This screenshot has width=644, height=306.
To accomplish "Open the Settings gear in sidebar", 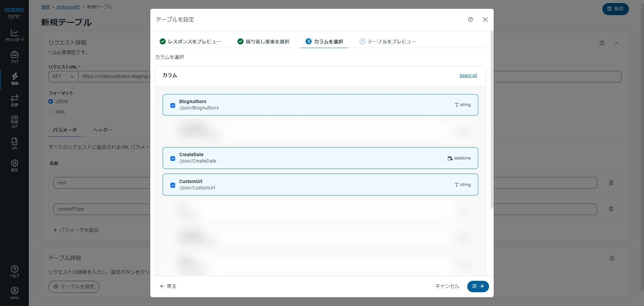I will pyautogui.click(x=14, y=166).
